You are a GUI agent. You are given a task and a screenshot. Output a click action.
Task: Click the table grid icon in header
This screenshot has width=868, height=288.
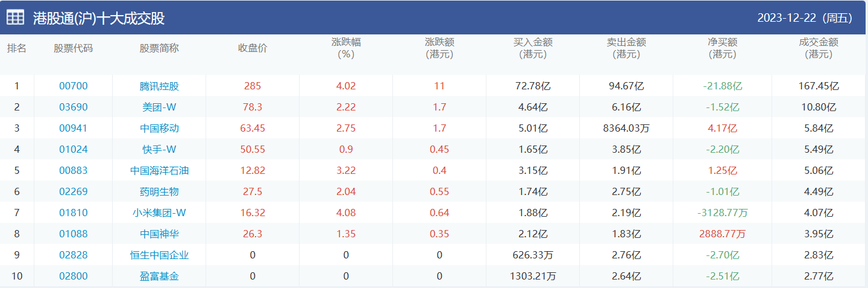(x=15, y=18)
